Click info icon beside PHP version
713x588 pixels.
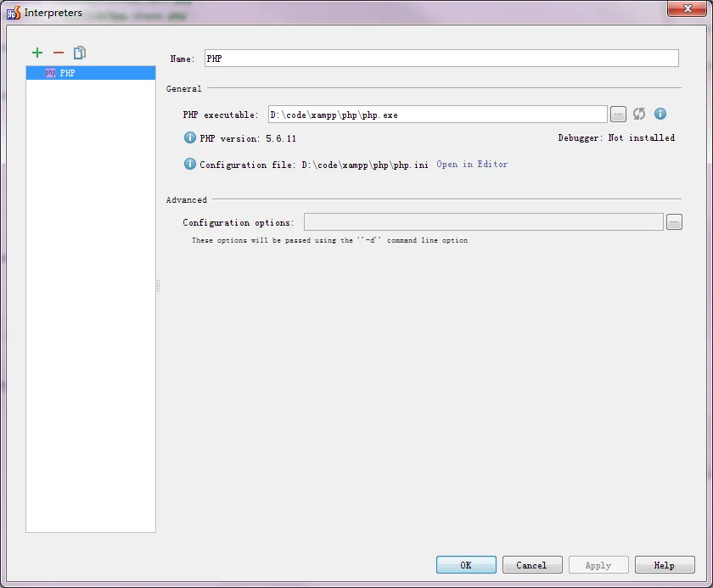click(189, 137)
